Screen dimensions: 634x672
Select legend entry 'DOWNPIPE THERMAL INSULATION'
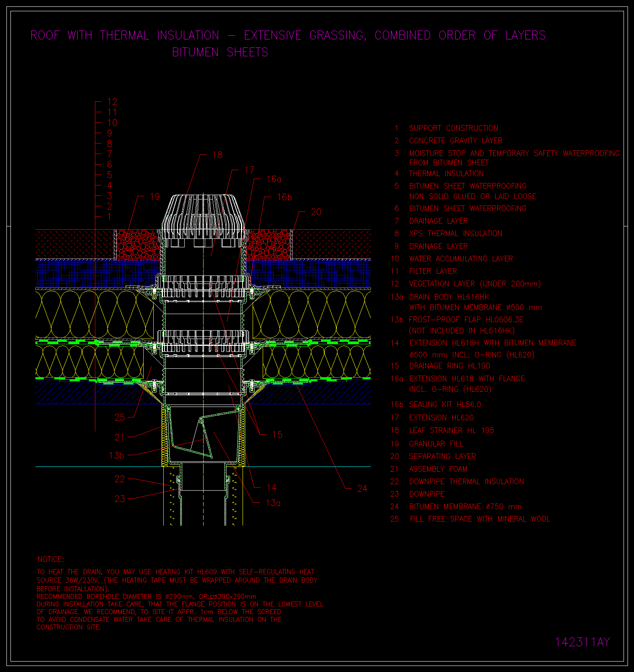pos(467,482)
